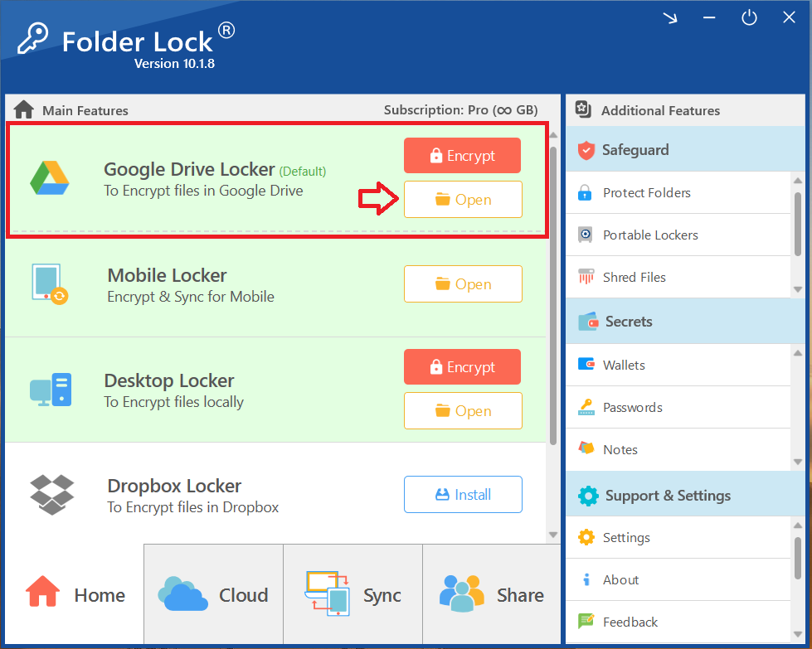
Task: Click the Secrets section header
Action: click(x=686, y=321)
